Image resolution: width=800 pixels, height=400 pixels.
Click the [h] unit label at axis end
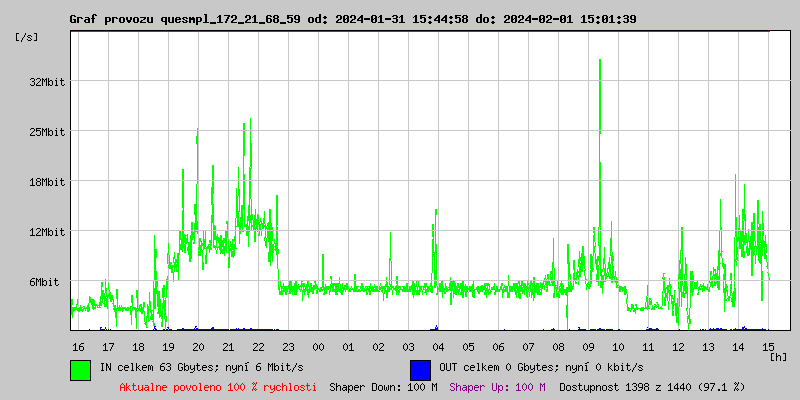[x=779, y=356]
